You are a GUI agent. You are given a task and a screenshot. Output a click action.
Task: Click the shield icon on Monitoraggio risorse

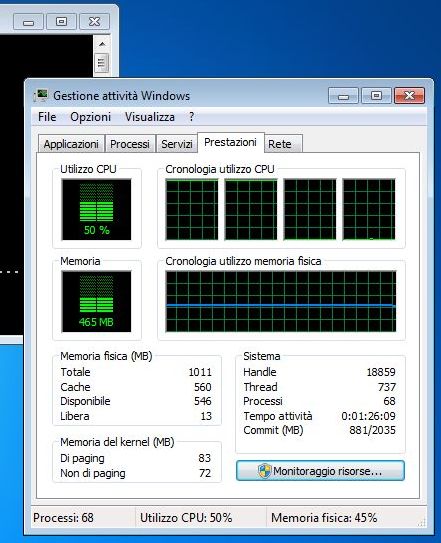tap(265, 471)
